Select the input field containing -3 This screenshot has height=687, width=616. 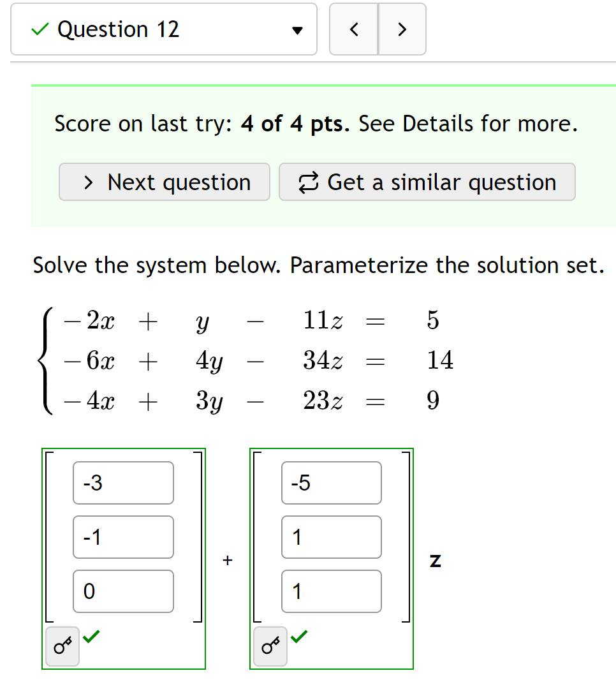123,483
